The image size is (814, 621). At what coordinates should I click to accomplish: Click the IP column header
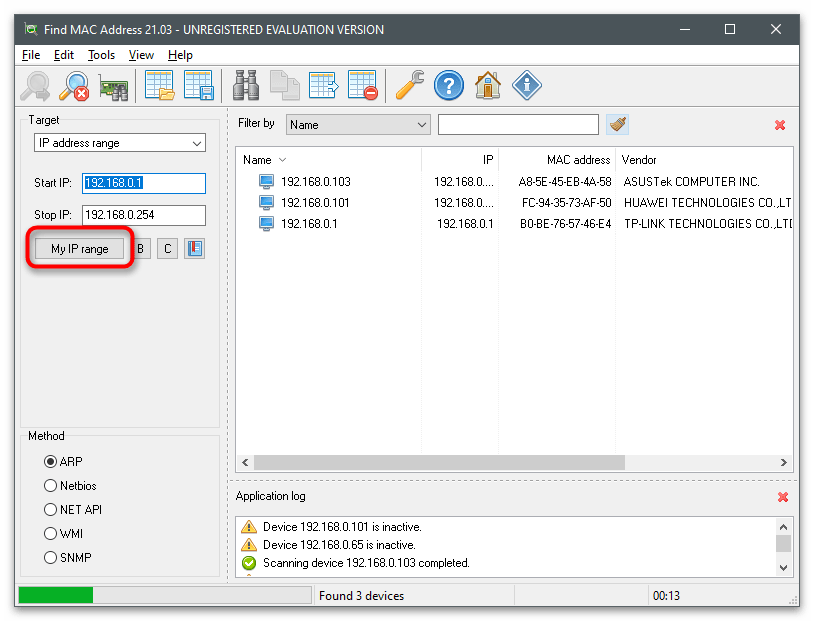[460, 160]
